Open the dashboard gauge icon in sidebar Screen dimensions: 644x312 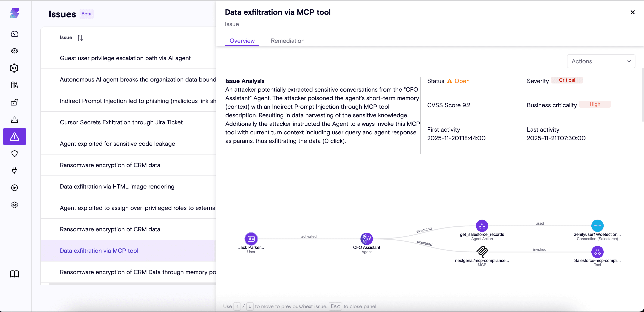[15, 34]
